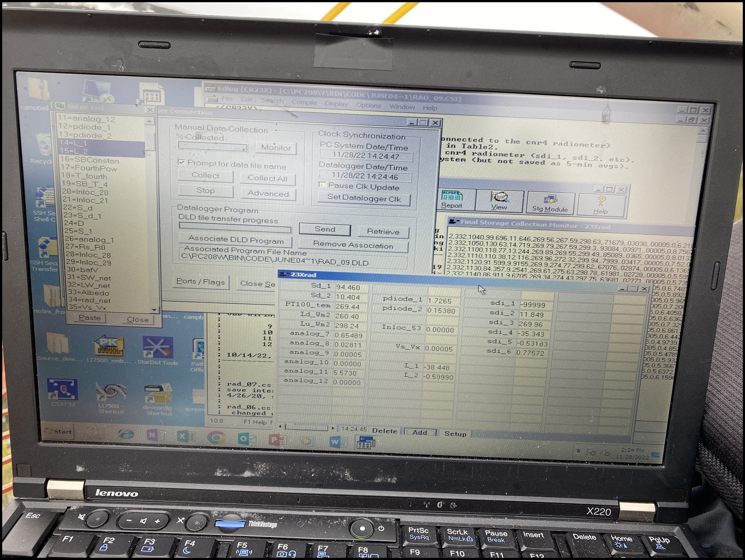Open the View toolbar icon
The height and width of the screenshot is (560, 745).
point(499,201)
